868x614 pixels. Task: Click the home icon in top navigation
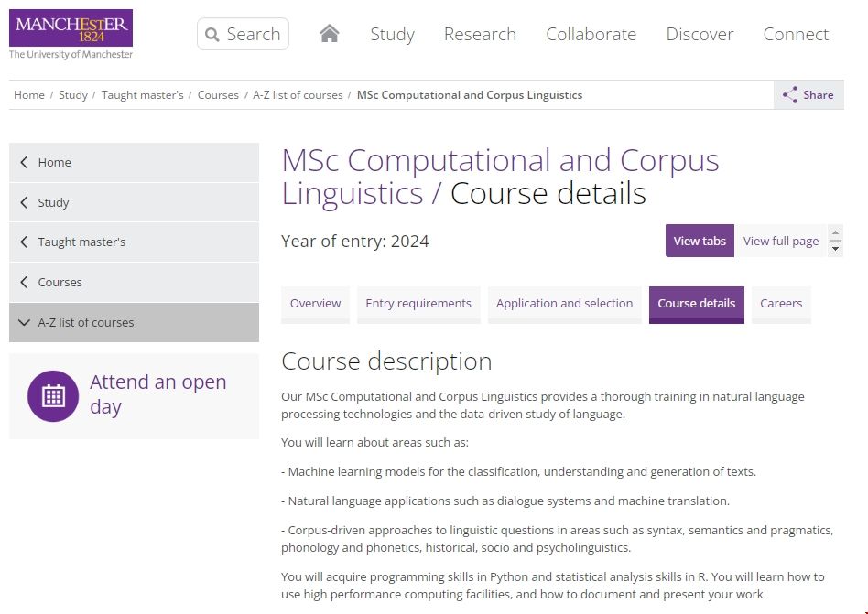[330, 34]
